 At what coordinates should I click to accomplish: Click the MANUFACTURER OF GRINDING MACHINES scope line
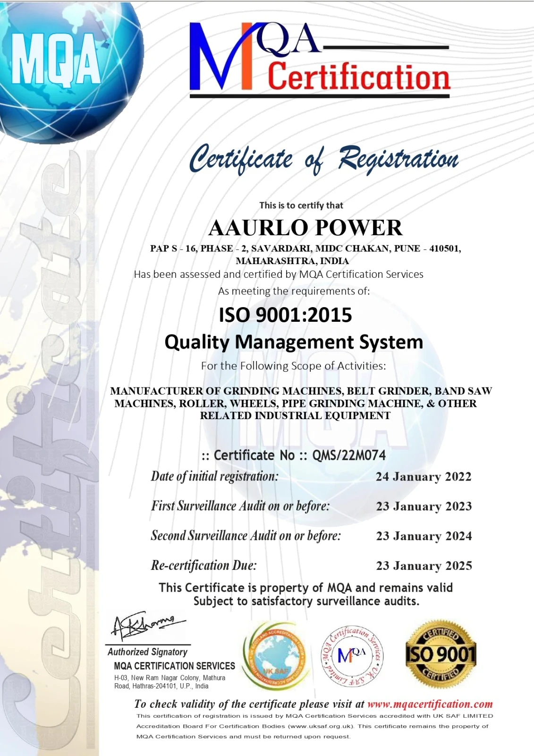click(x=301, y=391)
